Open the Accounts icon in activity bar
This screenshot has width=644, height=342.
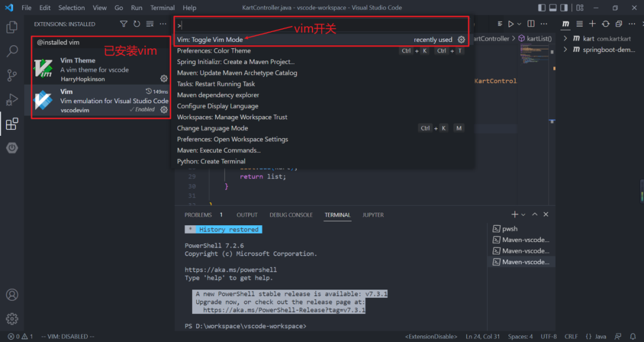point(12,295)
